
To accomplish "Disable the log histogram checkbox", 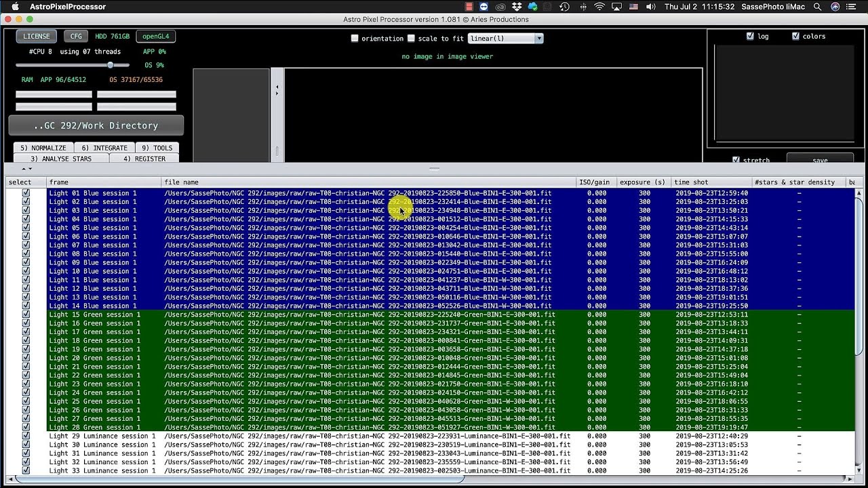I will 750,37.
